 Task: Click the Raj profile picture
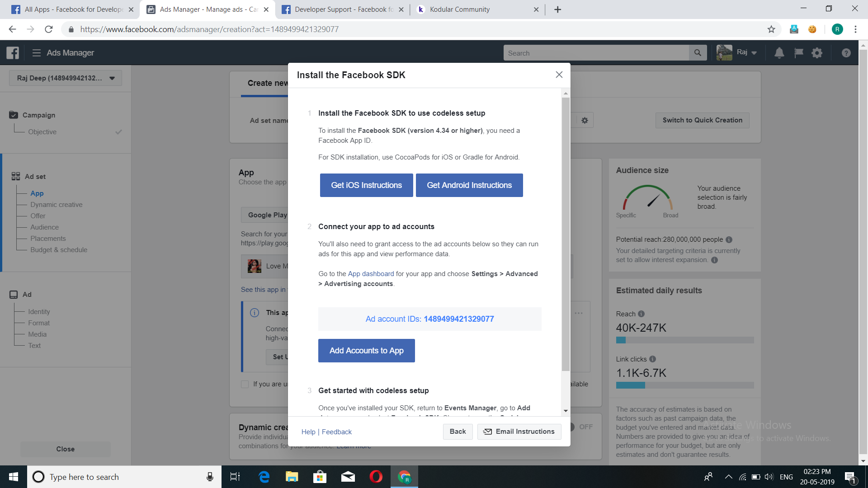click(x=724, y=52)
